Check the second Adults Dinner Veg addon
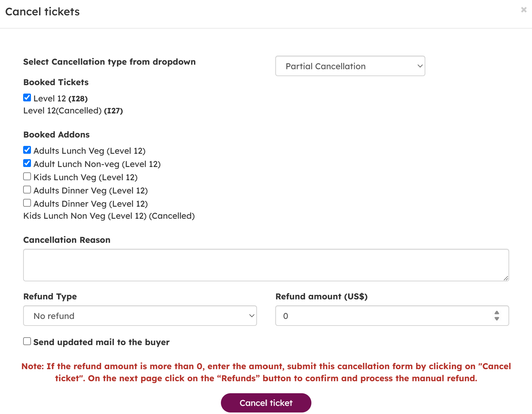 coord(27,203)
